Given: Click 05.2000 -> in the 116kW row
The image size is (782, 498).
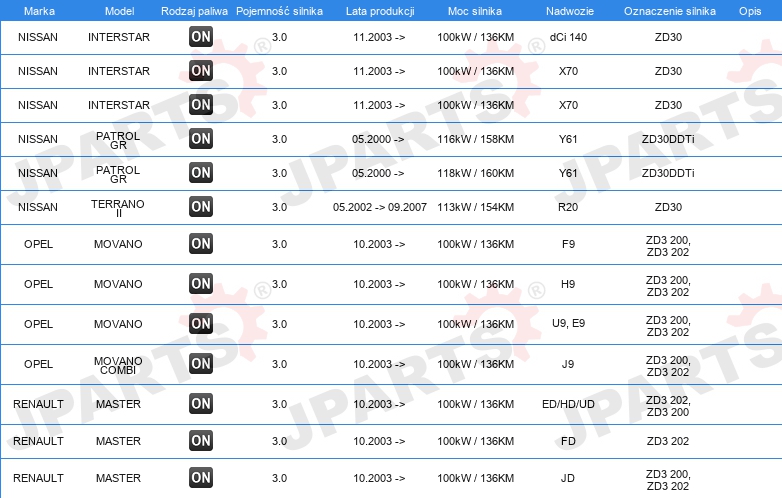Looking at the screenshot, I should [378, 139].
